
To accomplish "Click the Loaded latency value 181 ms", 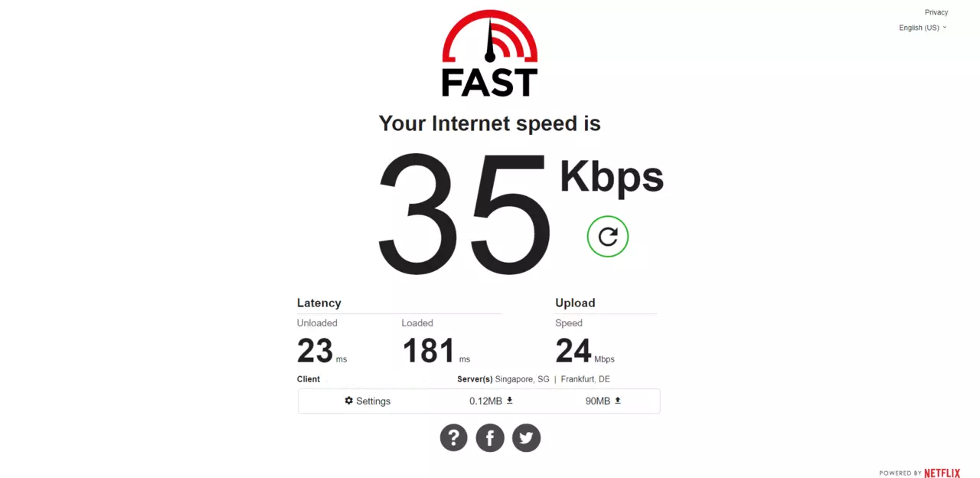I will 436,351.
